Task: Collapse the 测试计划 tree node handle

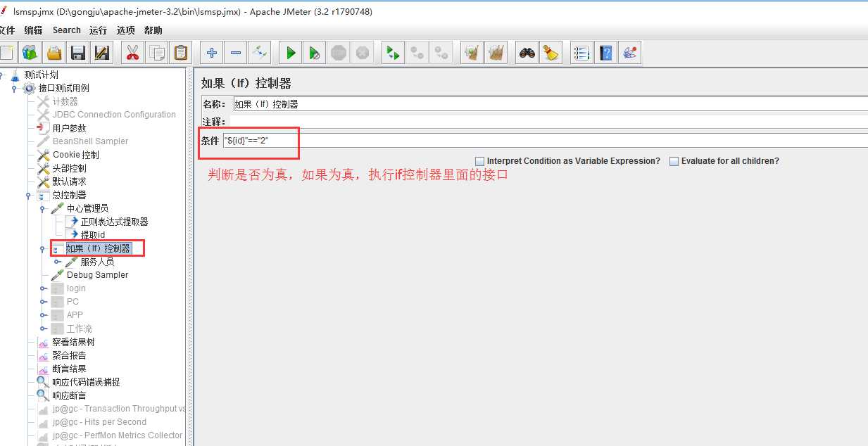Action: (x=2, y=75)
